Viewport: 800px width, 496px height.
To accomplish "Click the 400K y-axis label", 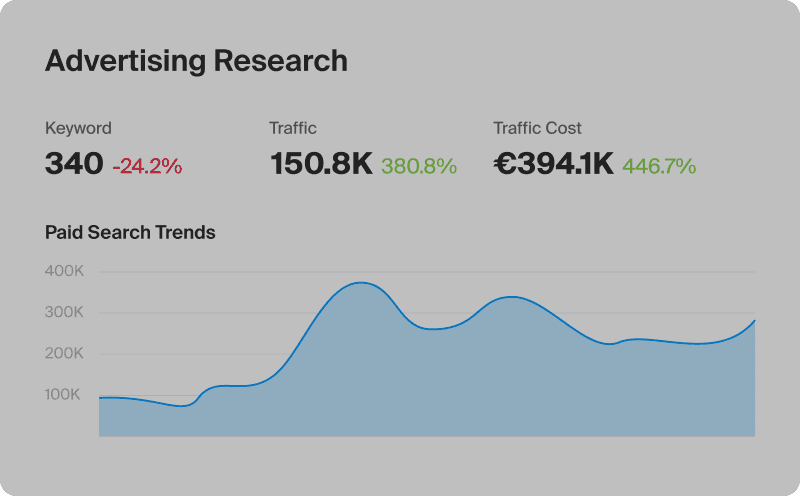I will [64, 271].
